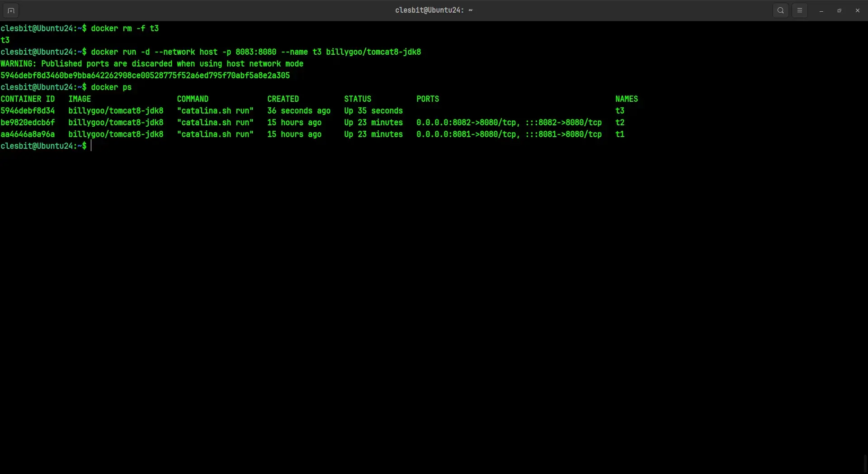Screen dimensions: 868x474
Task: Click the "catalina.sh run" command in t1 row
Action: tap(215, 134)
